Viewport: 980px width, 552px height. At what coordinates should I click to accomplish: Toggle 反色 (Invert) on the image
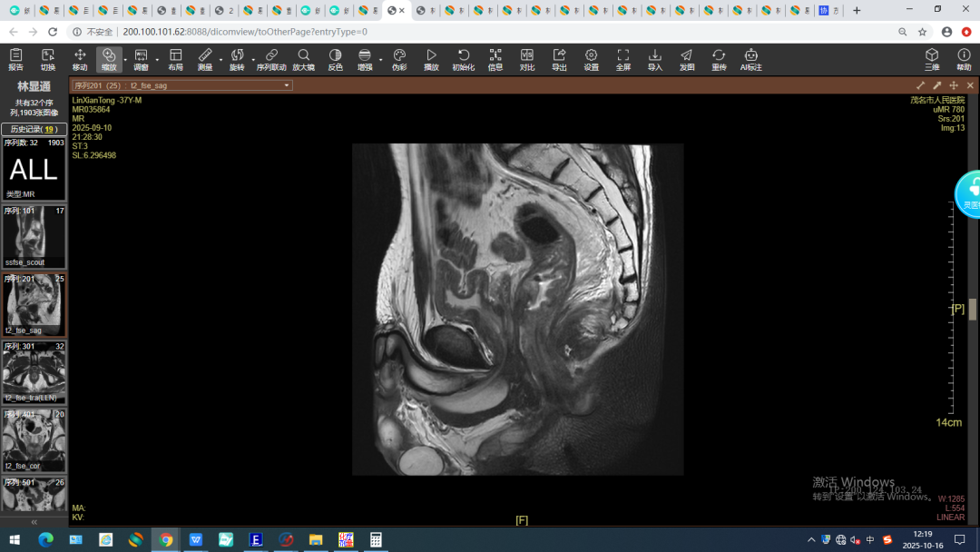click(x=335, y=60)
